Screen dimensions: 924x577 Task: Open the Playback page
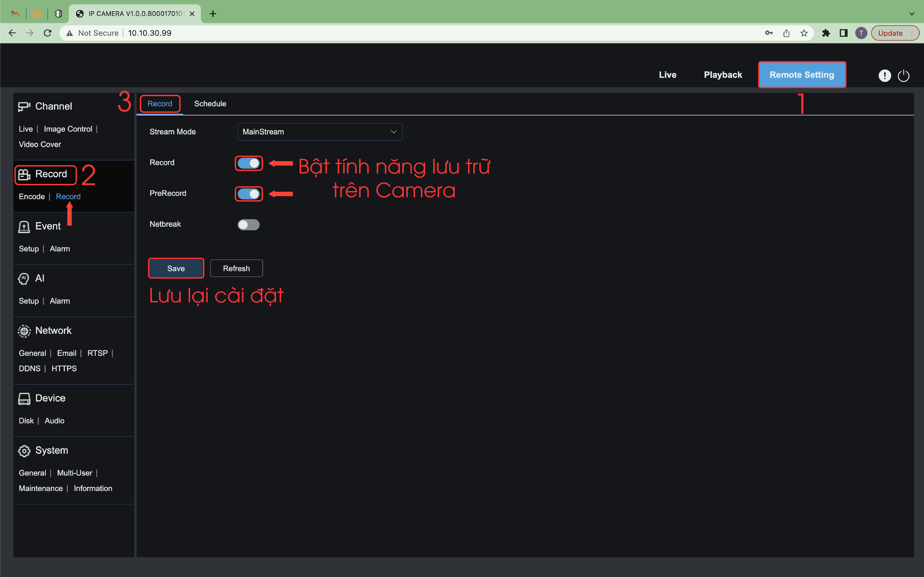(723, 75)
